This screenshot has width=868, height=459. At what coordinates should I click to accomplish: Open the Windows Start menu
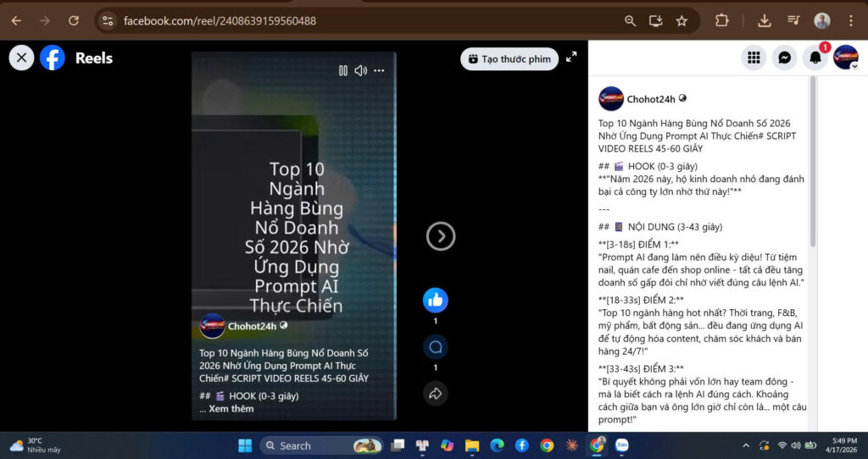pyautogui.click(x=245, y=445)
